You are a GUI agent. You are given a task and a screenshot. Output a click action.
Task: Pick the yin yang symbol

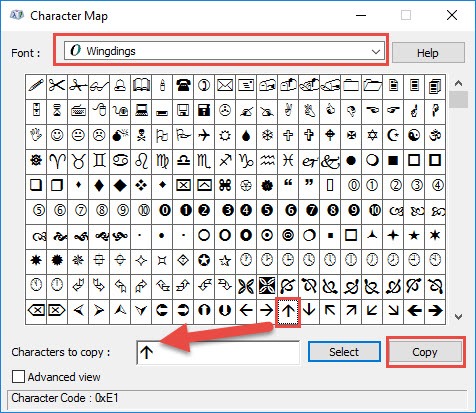[x=414, y=136]
